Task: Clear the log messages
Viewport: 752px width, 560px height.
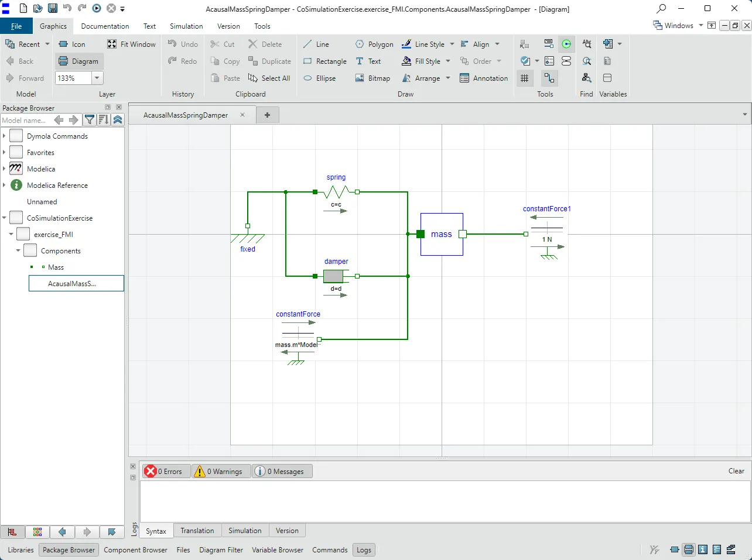Action: coord(736,471)
